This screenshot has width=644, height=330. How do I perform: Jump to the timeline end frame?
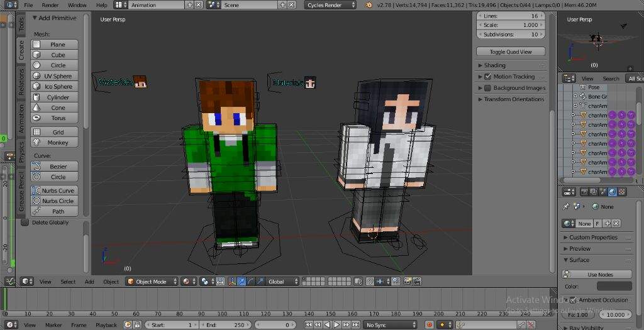tap(355, 325)
